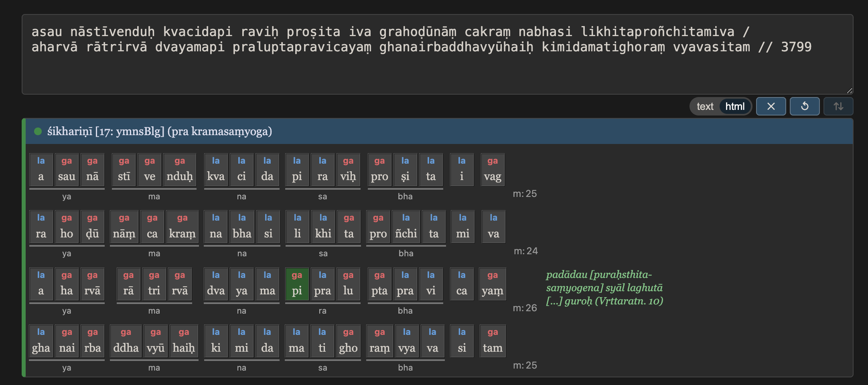The image size is (868, 385).
Task: Click the 'nduḥ' syllable in first row
Action: [180, 170]
